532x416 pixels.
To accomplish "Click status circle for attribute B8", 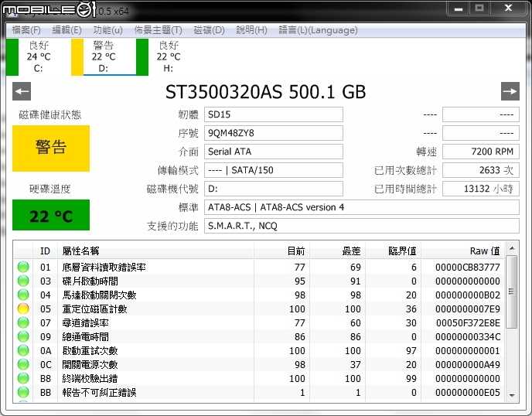I will (x=23, y=378).
